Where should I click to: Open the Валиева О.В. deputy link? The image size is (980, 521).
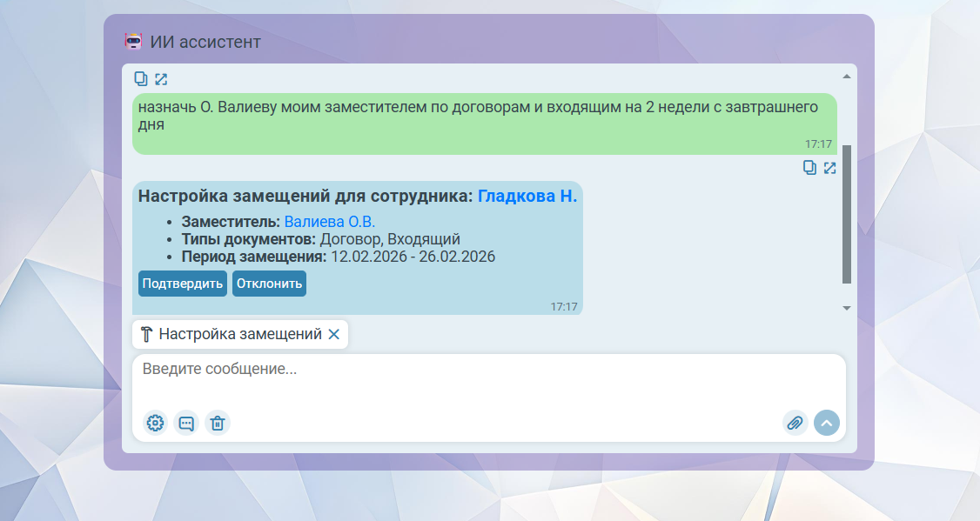coord(329,222)
